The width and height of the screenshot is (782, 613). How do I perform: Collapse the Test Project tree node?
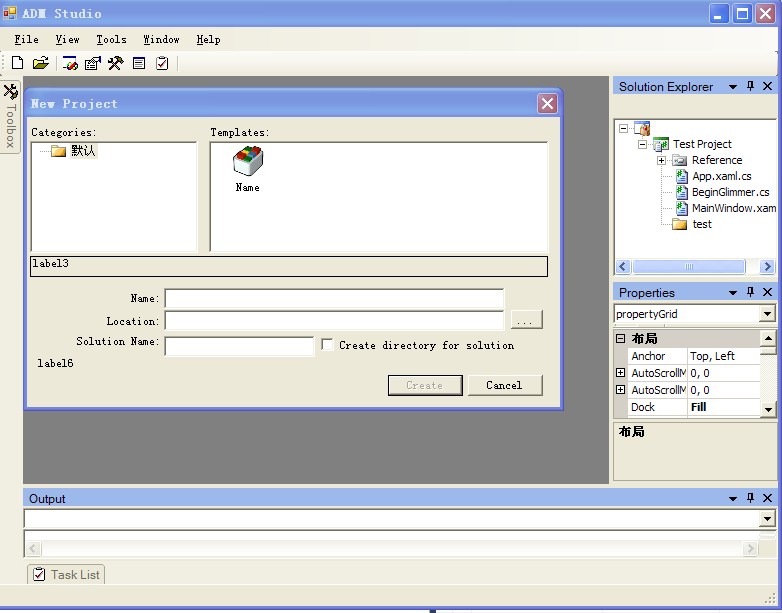point(643,144)
